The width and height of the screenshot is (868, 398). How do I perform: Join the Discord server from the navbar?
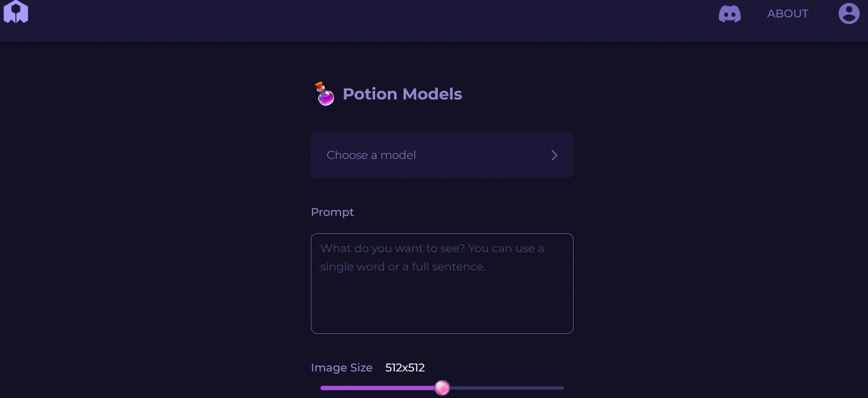[x=730, y=14]
